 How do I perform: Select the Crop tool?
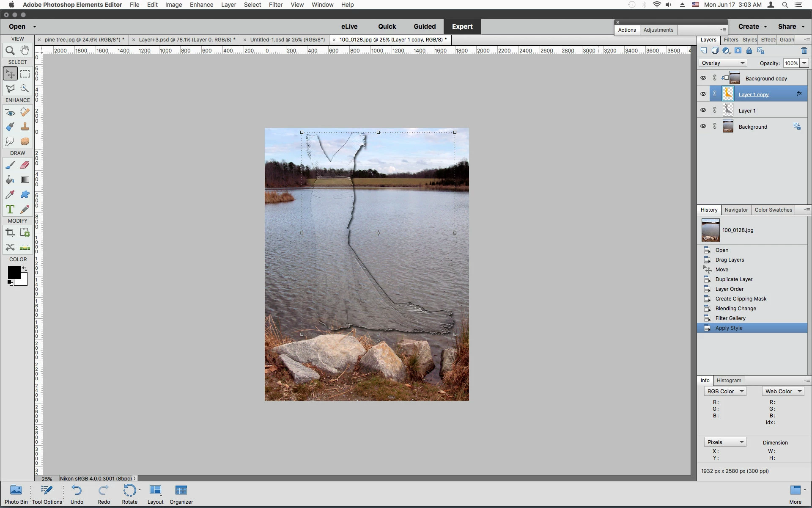pyautogui.click(x=10, y=232)
